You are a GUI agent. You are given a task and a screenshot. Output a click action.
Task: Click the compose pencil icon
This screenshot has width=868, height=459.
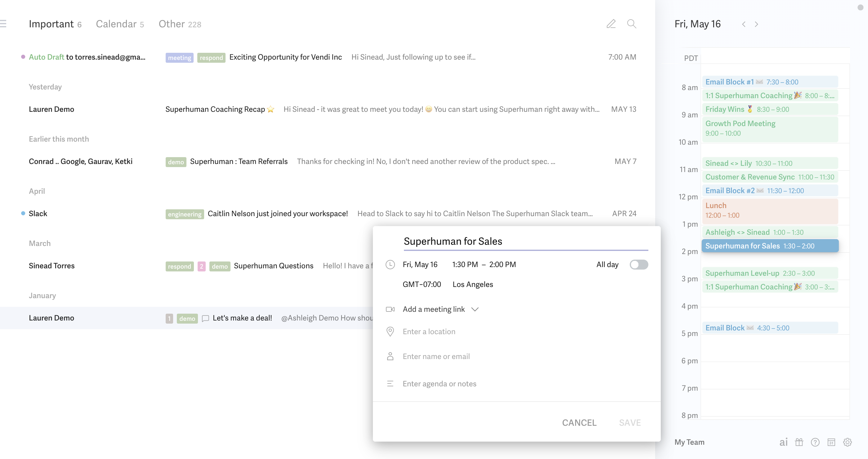coord(611,24)
